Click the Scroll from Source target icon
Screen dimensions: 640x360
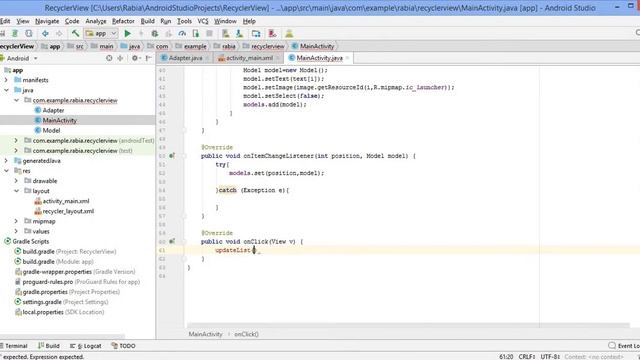pyautogui.click(x=109, y=58)
